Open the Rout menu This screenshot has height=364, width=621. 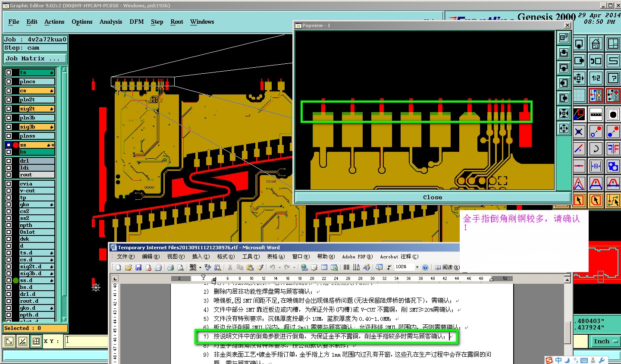177,22
